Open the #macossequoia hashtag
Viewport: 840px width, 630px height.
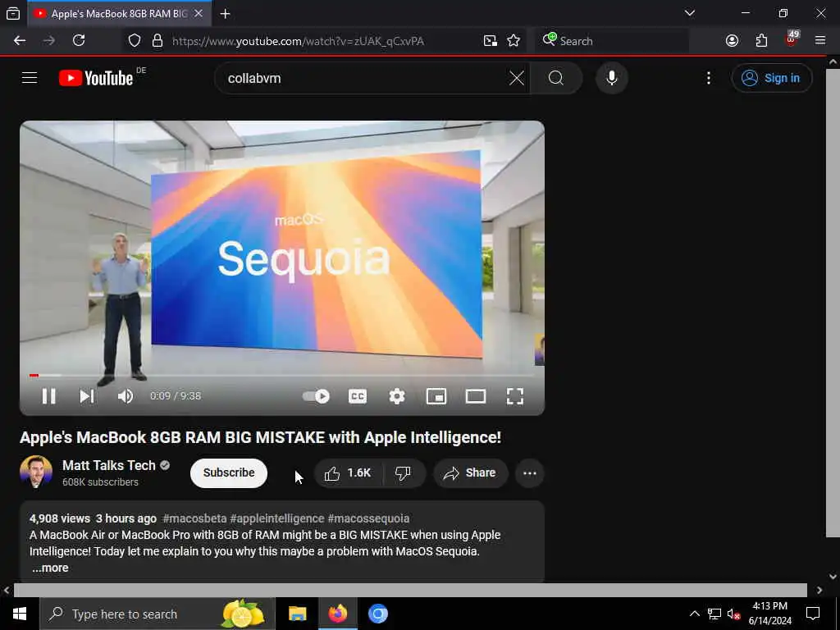click(x=368, y=518)
